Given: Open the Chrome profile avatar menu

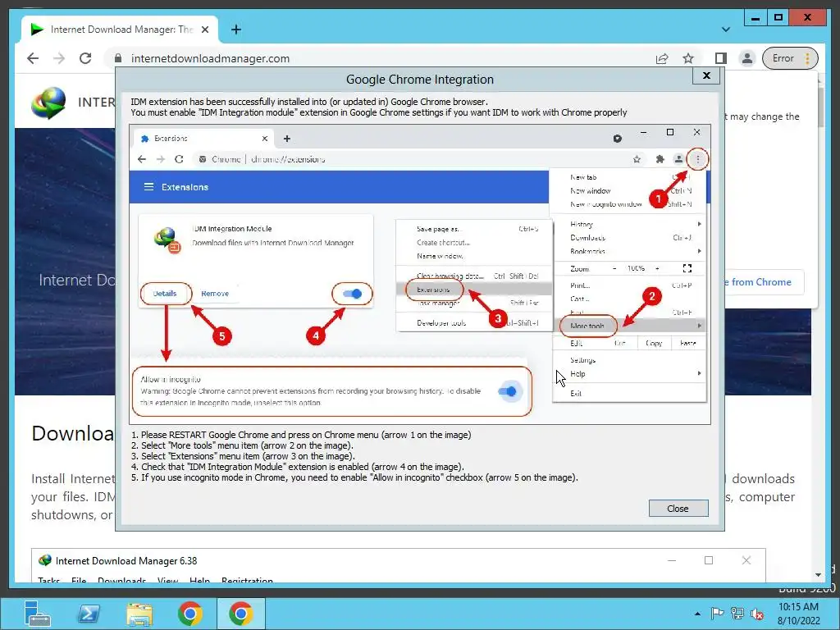Looking at the screenshot, I should point(746,58).
